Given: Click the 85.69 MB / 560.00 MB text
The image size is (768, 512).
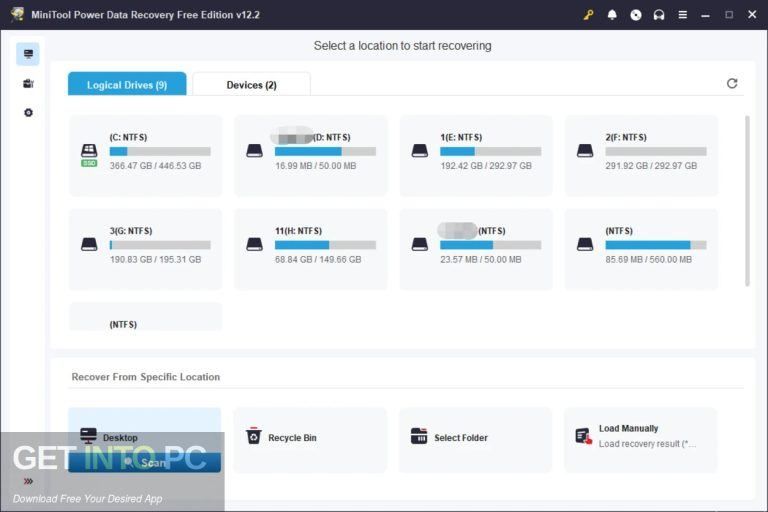Looking at the screenshot, I should point(648,259).
